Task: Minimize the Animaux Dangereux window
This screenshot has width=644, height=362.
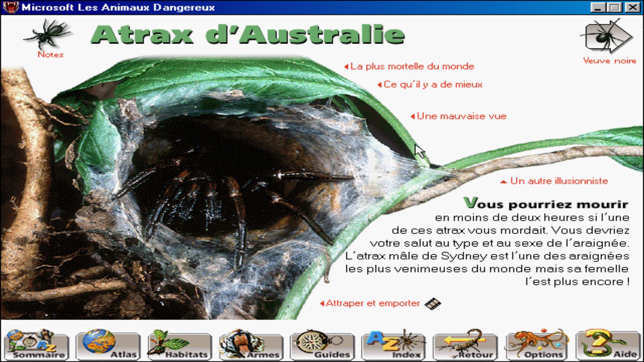Action: click(598, 7)
